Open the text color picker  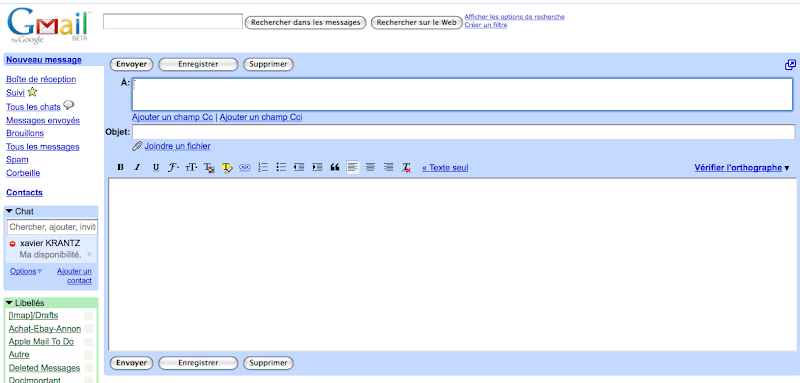[209, 167]
